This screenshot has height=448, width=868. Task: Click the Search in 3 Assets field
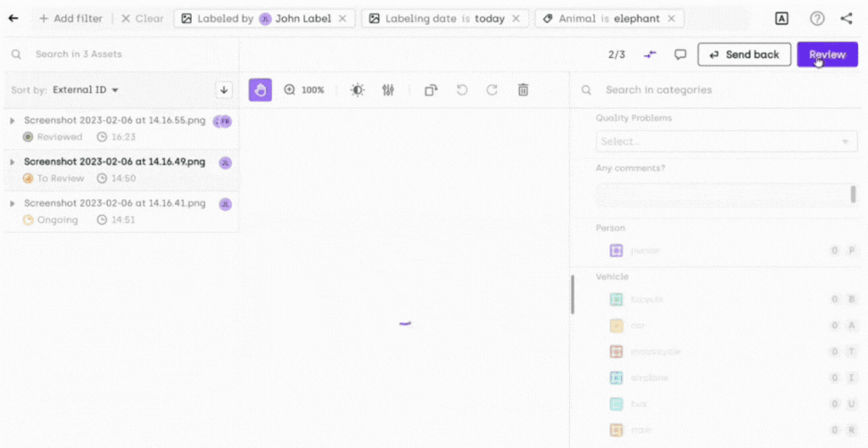(122, 54)
